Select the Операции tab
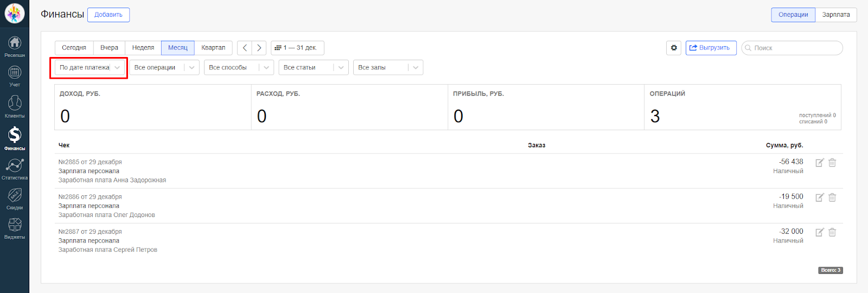 pyautogui.click(x=793, y=15)
